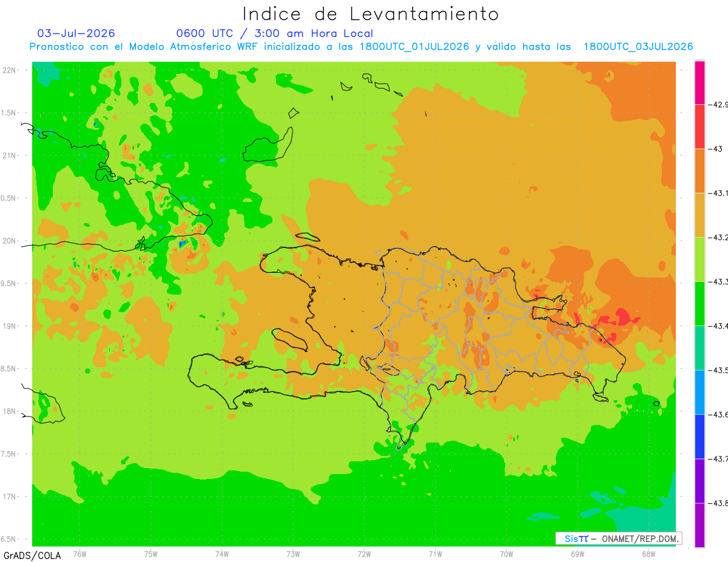Click '0600 UTC / 3:00 am Hora Local'

274,33
